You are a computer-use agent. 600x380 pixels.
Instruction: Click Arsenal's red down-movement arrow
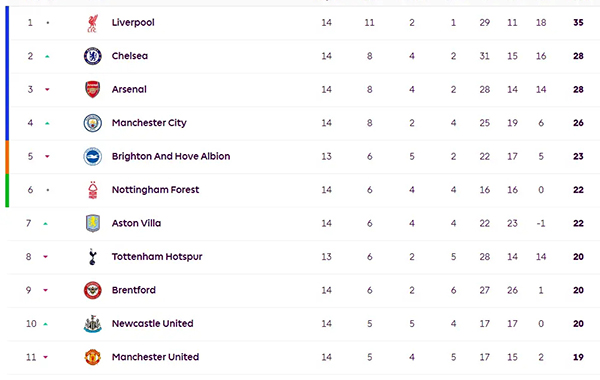tap(47, 90)
